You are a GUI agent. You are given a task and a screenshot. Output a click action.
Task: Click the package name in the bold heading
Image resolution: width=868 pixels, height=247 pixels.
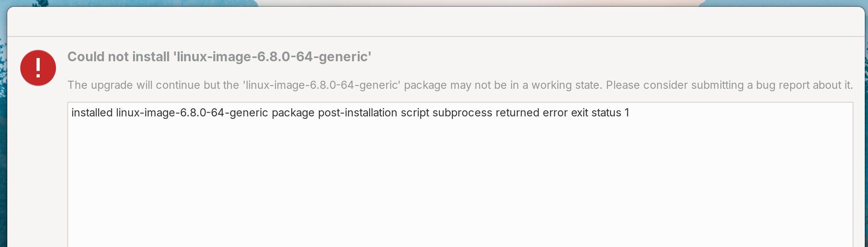click(272, 57)
